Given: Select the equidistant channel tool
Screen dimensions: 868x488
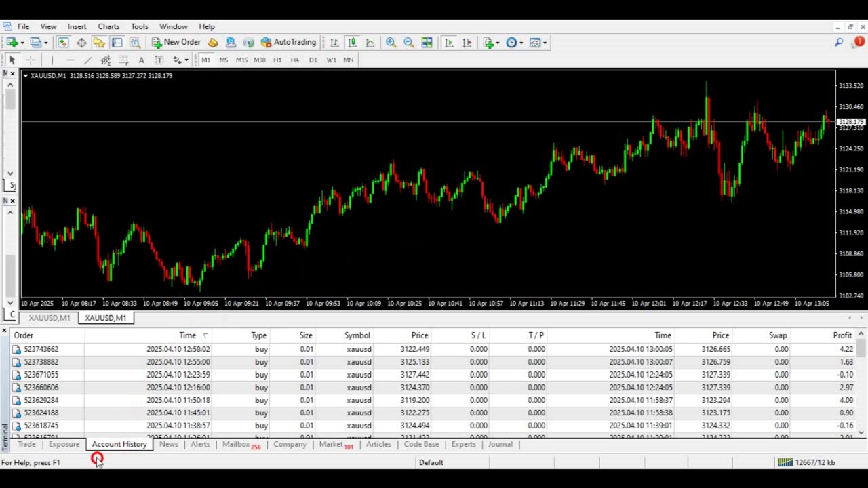Looking at the screenshot, I should point(106,60).
